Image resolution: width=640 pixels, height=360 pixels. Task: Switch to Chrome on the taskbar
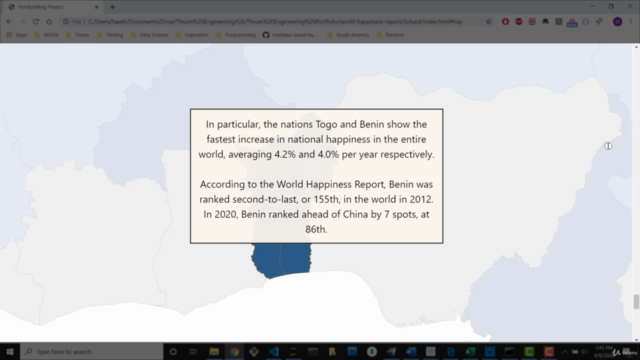pyautogui.click(x=234, y=351)
